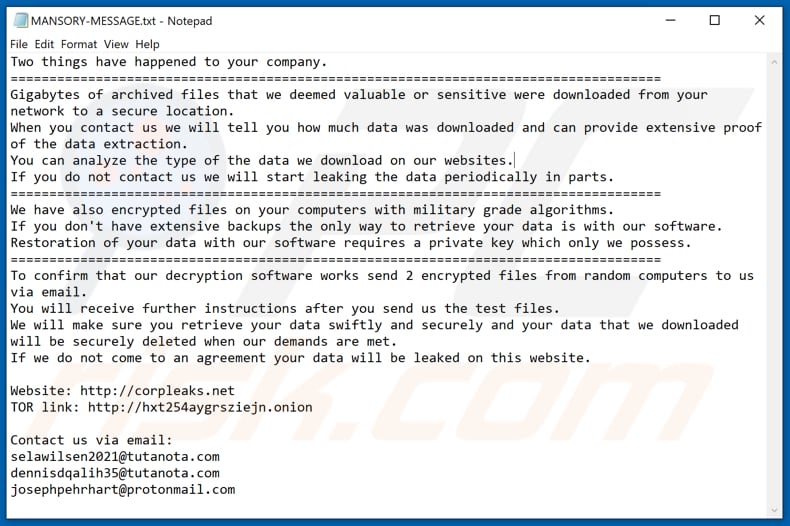Screen dimensions: 790x526
Task: Open the Help menu
Action: point(147,44)
